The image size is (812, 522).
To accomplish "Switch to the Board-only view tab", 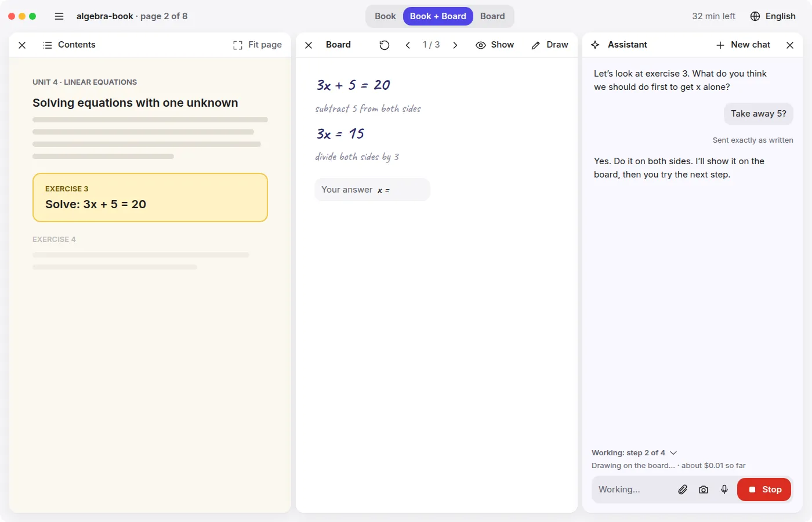I will click(492, 16).
